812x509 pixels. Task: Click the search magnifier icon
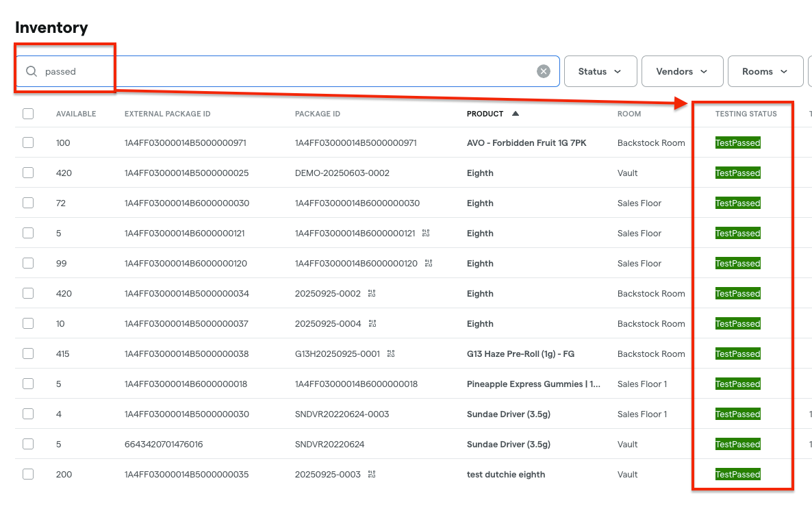[31, 71]
